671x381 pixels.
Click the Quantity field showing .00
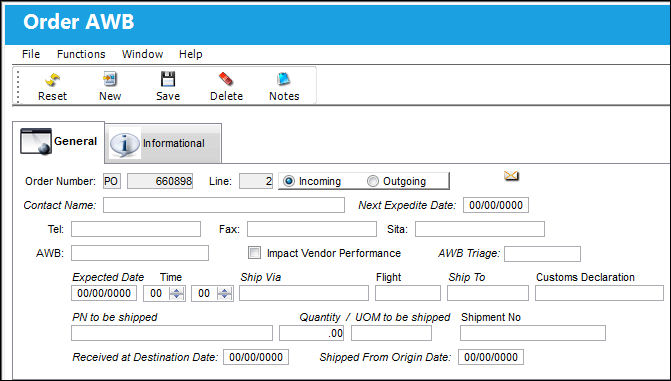(x=312, y=333)
